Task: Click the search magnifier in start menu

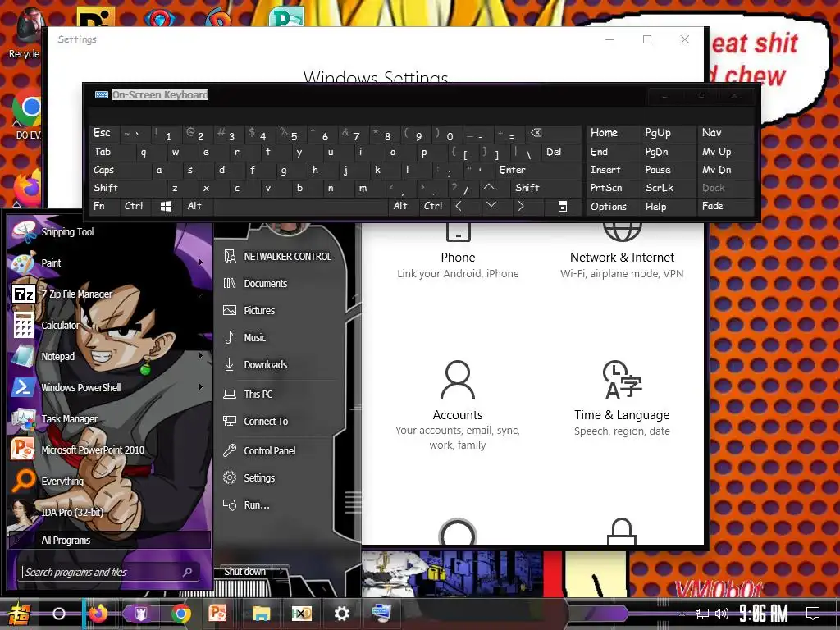Action: pyautogui.click(x=188, y=572)
